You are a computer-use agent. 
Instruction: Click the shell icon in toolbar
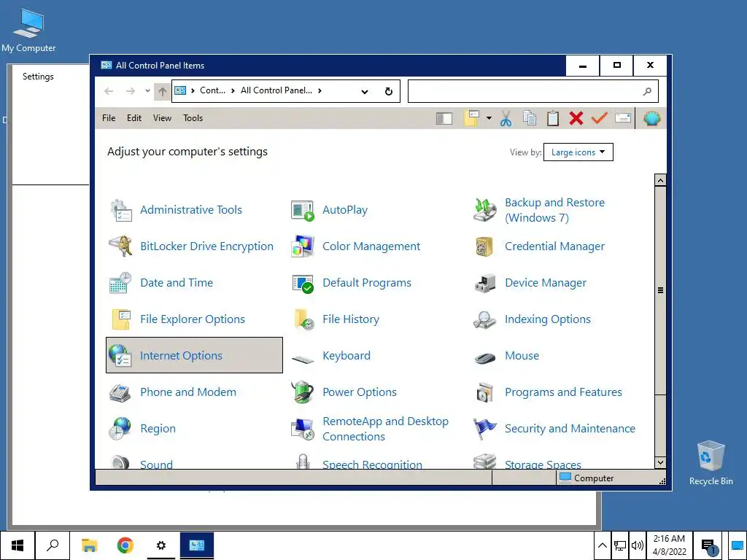(651, 118)
